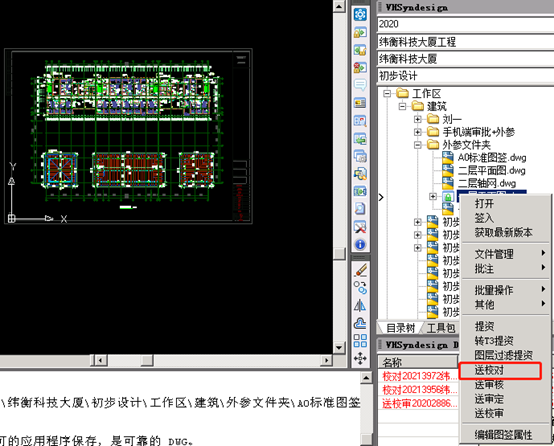This screenshot has width=554, height=446.
Task: Select 签入 in the context menu
Action: (484, 218)
